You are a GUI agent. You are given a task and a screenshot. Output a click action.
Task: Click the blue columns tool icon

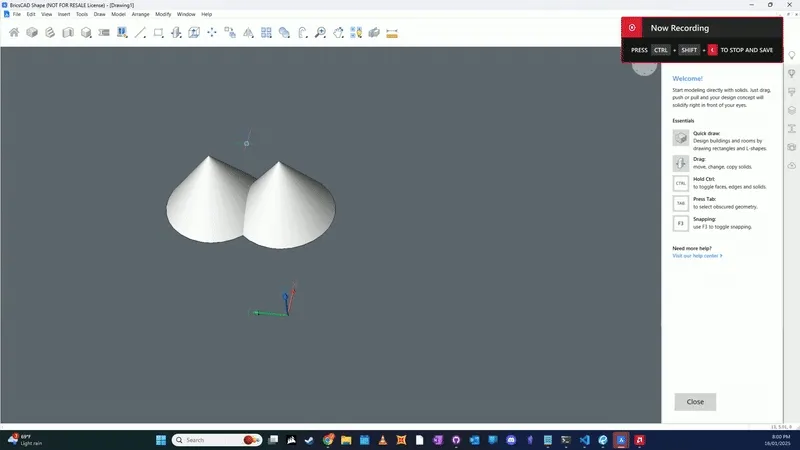(x=122, y=33)
